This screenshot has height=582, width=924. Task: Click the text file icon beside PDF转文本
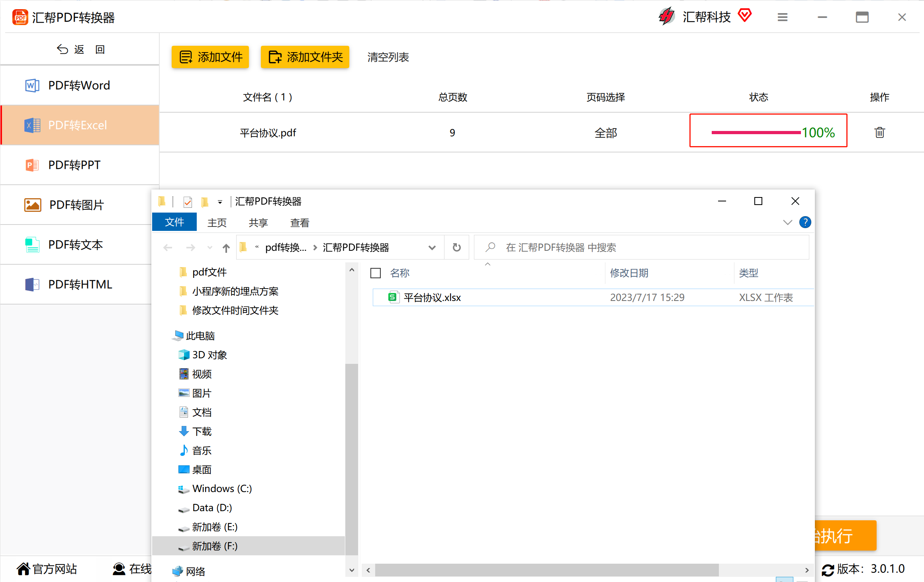click(x=32, y=244)
